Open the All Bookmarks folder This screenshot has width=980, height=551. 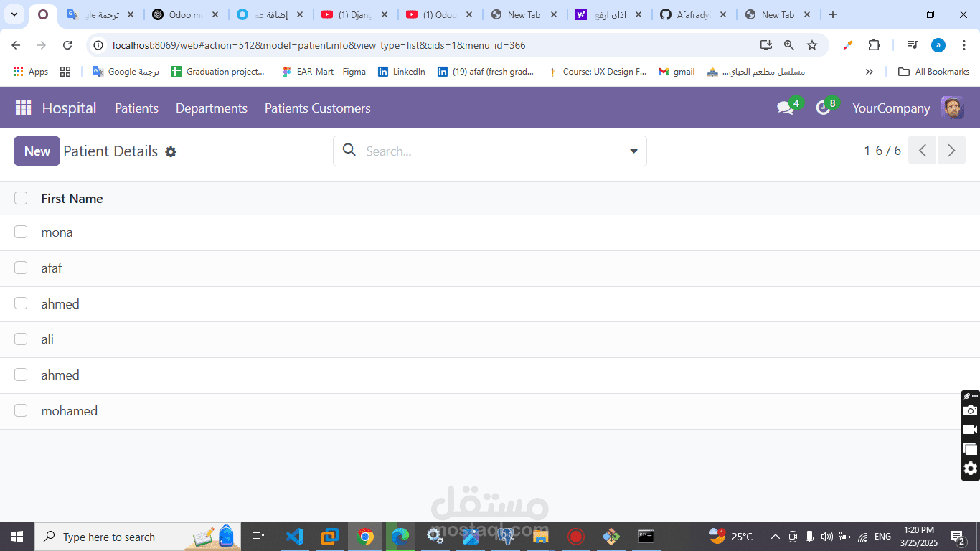point(934,72)
